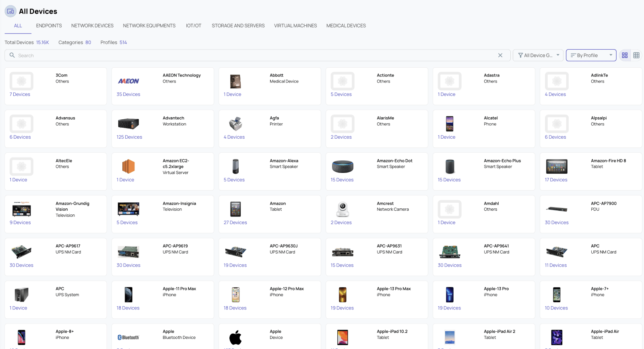Go to the IOT/OT tab
The image size is (644, 349).
point(194,26)
